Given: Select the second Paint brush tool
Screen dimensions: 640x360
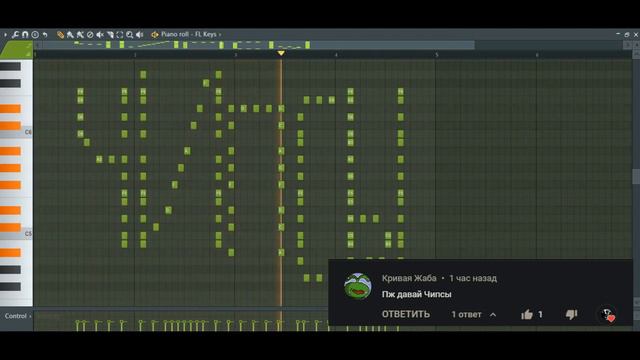Looking at the screenshot, I should (x=80, y=35).
